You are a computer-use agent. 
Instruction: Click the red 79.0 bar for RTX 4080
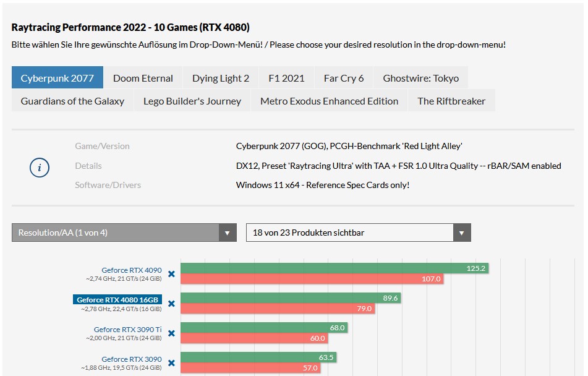pyautogui.click(x=278, y=309)
